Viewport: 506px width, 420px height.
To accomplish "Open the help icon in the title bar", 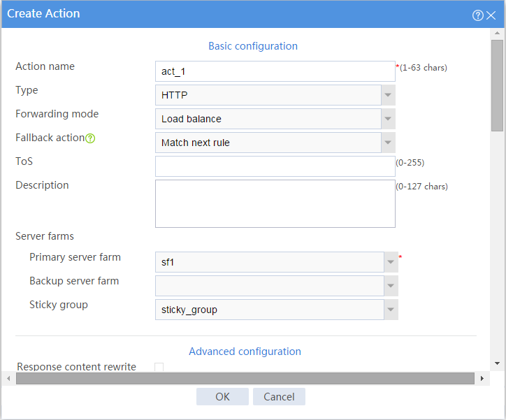I will coord(477,15).
